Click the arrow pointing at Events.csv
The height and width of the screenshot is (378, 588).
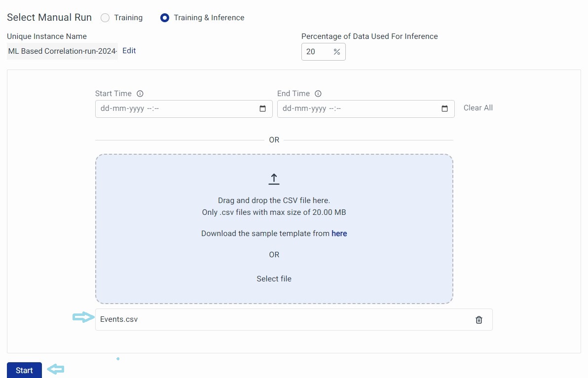coord(83,317)
